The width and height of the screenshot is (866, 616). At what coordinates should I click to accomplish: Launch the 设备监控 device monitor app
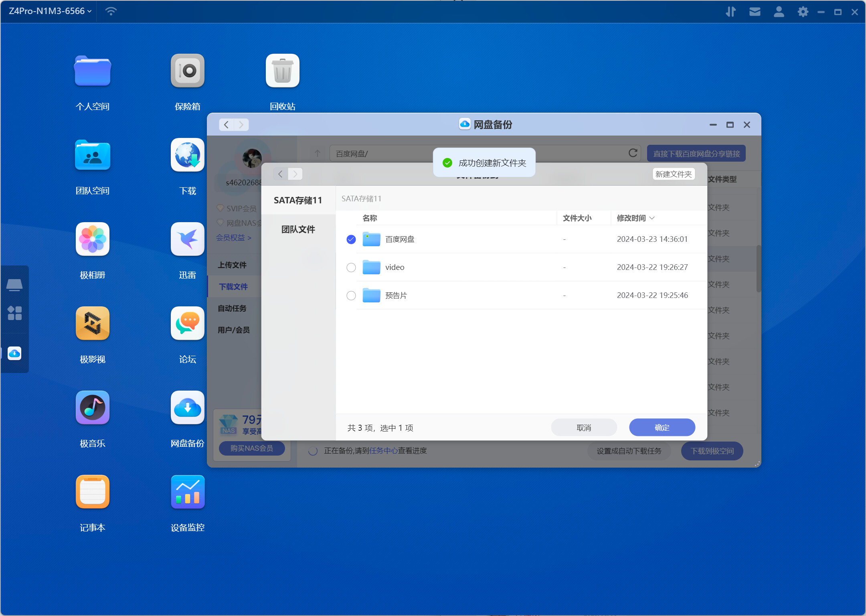(x=187, y=492)
